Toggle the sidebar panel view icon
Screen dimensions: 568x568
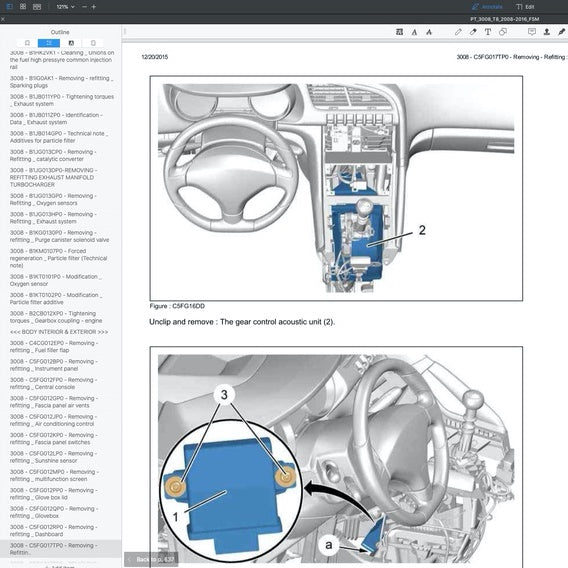click(9, 7)
